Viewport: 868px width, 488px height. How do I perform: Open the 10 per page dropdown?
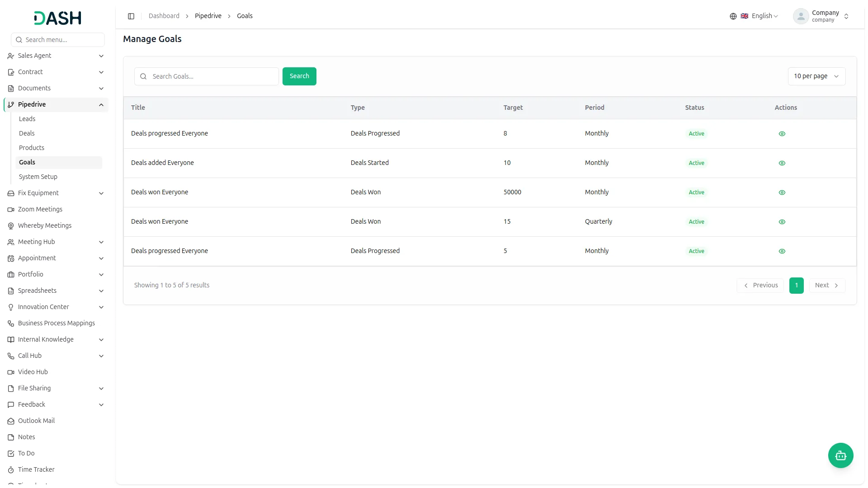(x=816, y=76)
